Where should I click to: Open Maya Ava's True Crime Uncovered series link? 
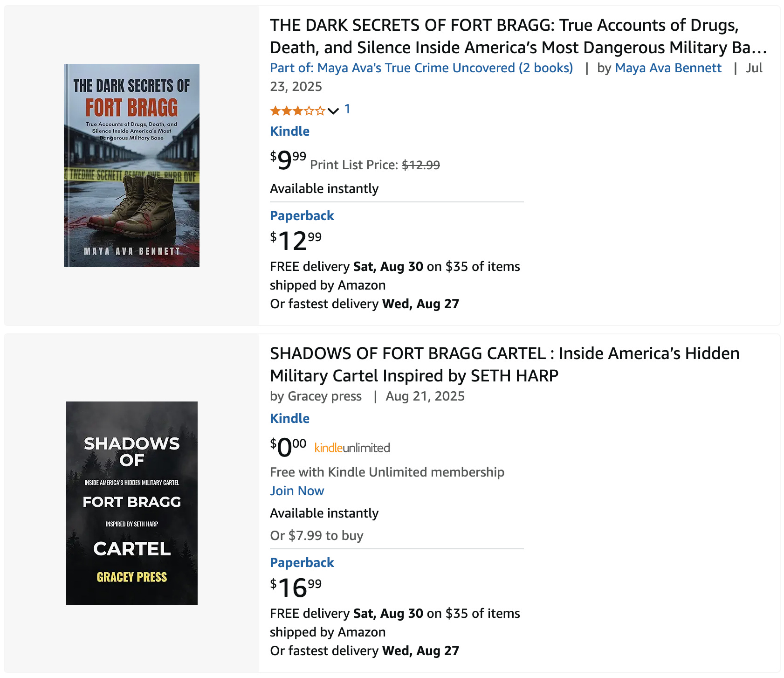[421, 68]
